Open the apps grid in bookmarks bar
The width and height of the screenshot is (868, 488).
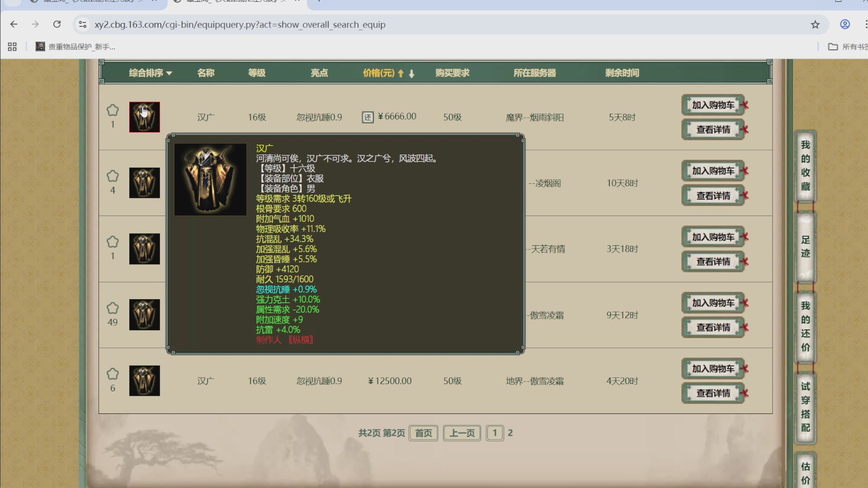(12, 47)
